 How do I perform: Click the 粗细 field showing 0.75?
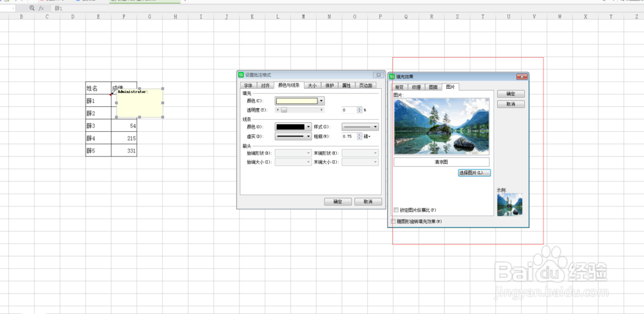pos(350,136)
